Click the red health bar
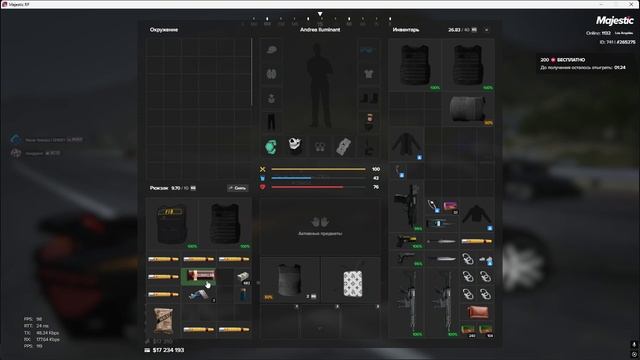Screen dimensions: 640x360 (x=318, y=187)
